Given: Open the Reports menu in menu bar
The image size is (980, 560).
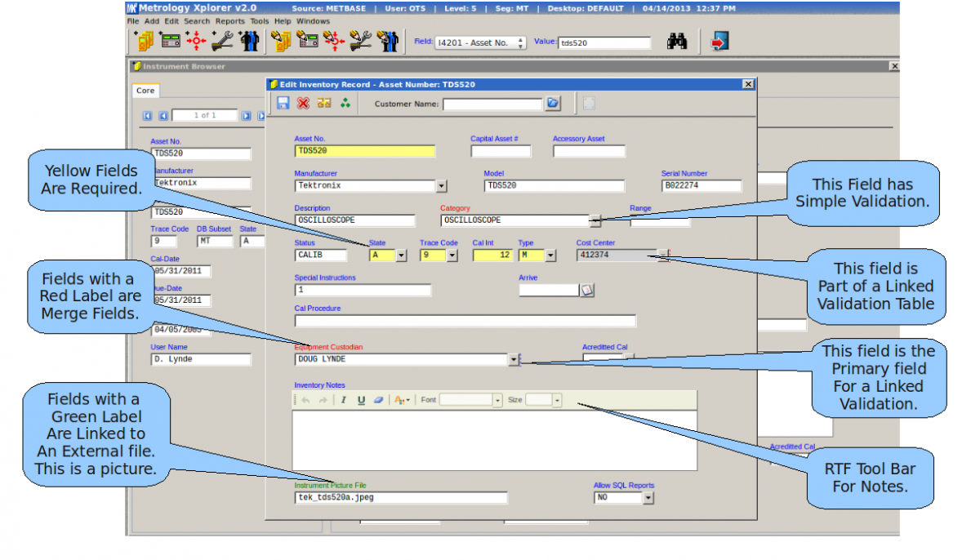Looking at the screenshot, I should [x=229, y=21].
